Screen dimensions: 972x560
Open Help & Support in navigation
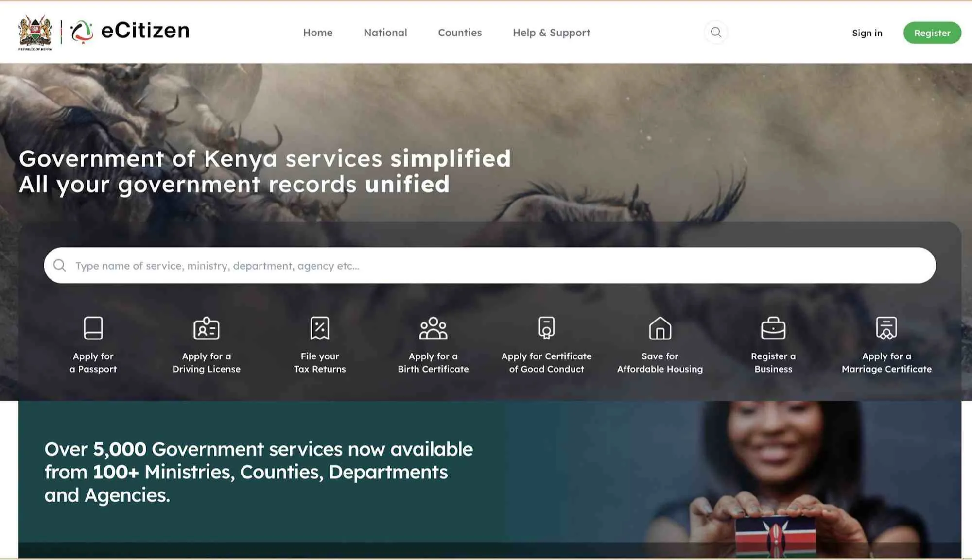coord(551,33)
